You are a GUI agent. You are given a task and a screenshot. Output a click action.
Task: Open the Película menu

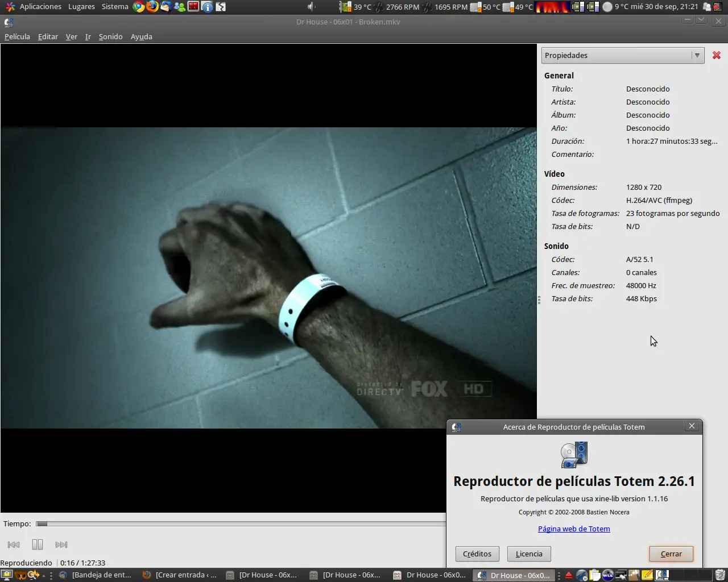tap(17, 36)
